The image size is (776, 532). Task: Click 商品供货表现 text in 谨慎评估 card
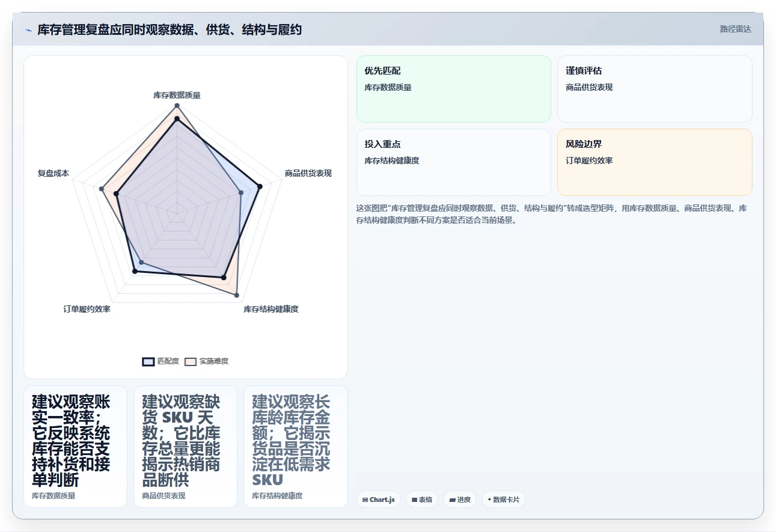(589, 87)
